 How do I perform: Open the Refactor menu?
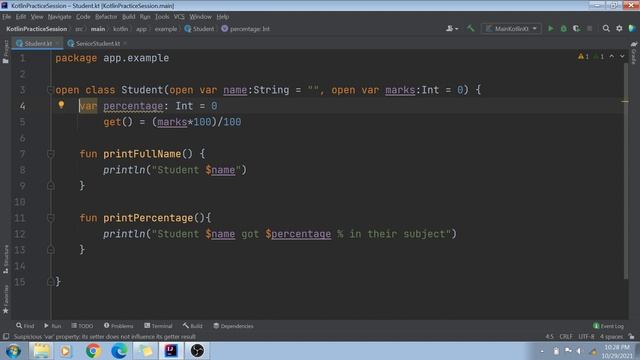click(x=106, y=17)
